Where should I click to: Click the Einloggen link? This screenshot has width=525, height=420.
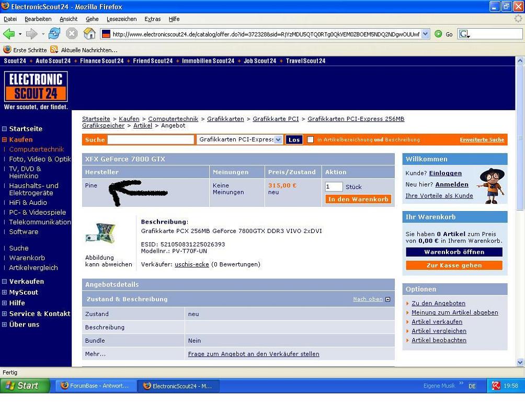tap(446, 173)
